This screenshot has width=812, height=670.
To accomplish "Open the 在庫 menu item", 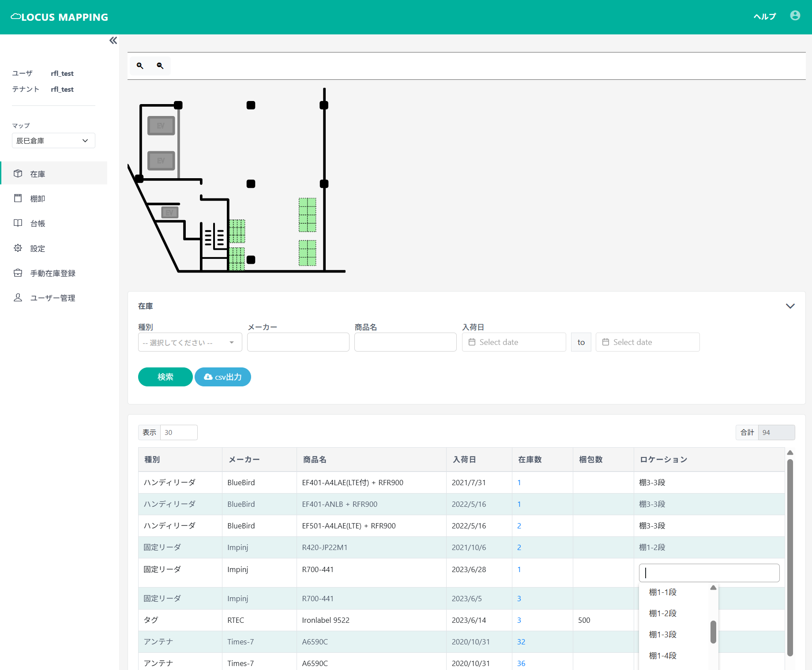I will [54, 173].
